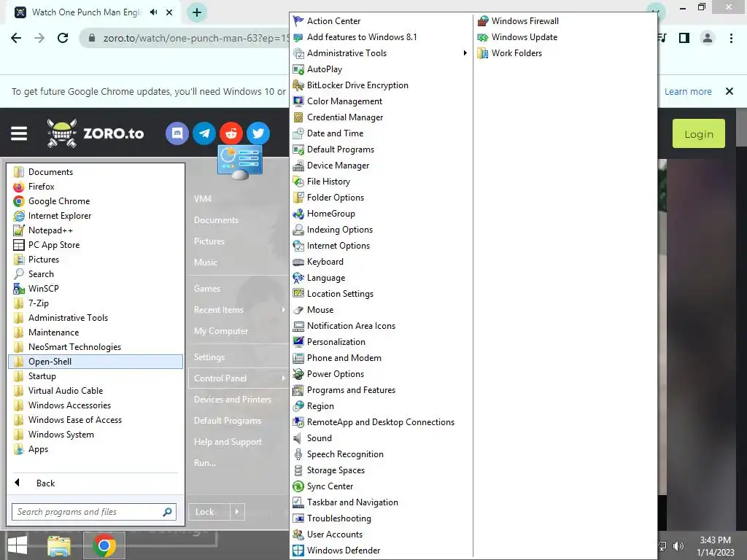Click the Discord icon on Zoro.to
This screenshot has height=560, width=747.
[x=177, y=133]
